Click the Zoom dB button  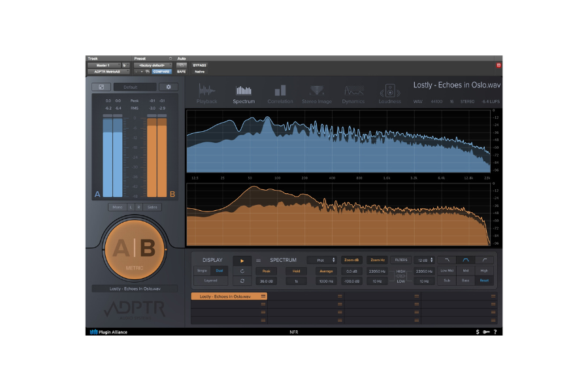click(x=351, y=260)
